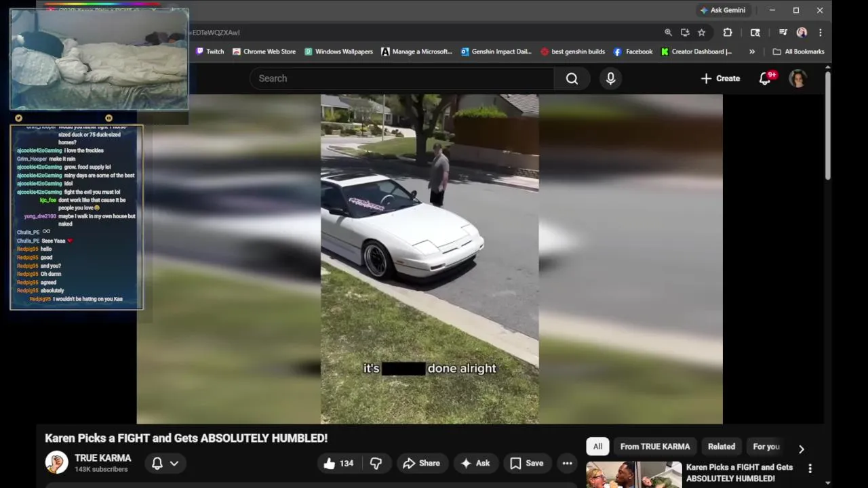Click chat message 'Oh damn'
The width and height of the screenshot is (868, 488).
[51, 274]
